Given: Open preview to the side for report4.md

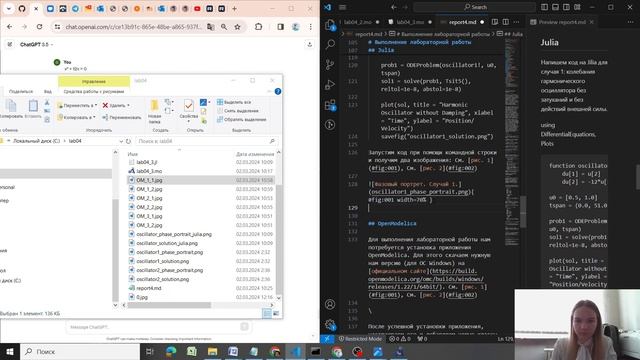Looking at the screenshot, I should click(x=495, y=22).
